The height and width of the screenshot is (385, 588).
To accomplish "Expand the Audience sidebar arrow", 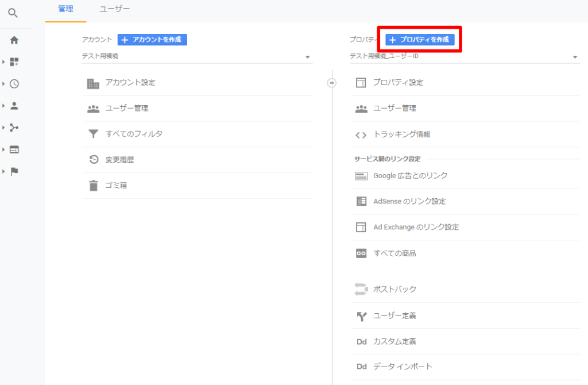I will click(x=3, y=106).
